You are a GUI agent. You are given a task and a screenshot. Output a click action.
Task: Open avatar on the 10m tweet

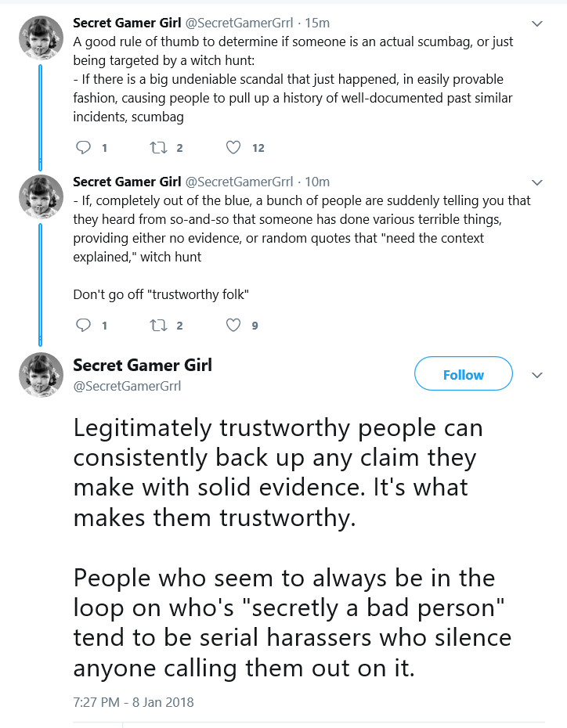point(41,196)
